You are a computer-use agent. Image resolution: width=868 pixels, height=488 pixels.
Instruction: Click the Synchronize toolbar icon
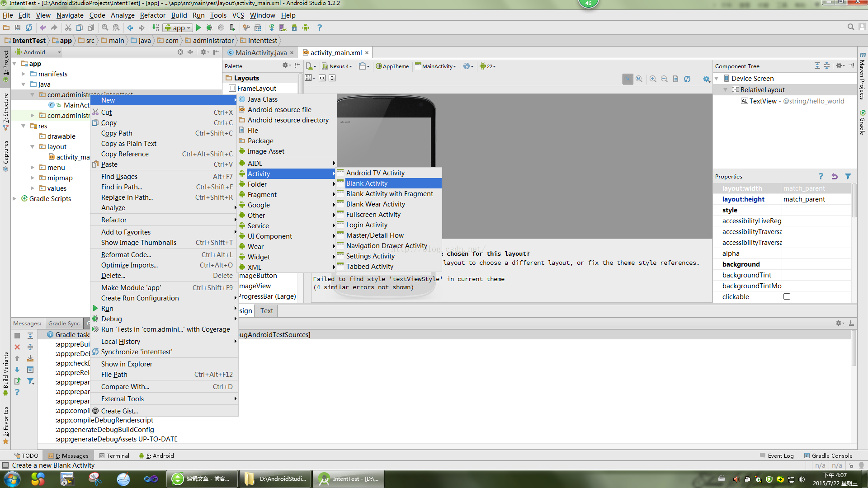(x=29, y=28)
